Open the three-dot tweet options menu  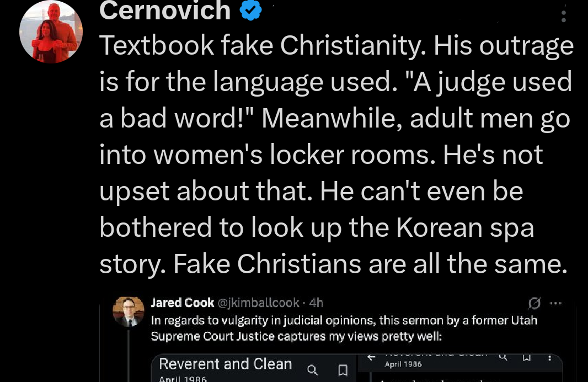pos(563,15)
